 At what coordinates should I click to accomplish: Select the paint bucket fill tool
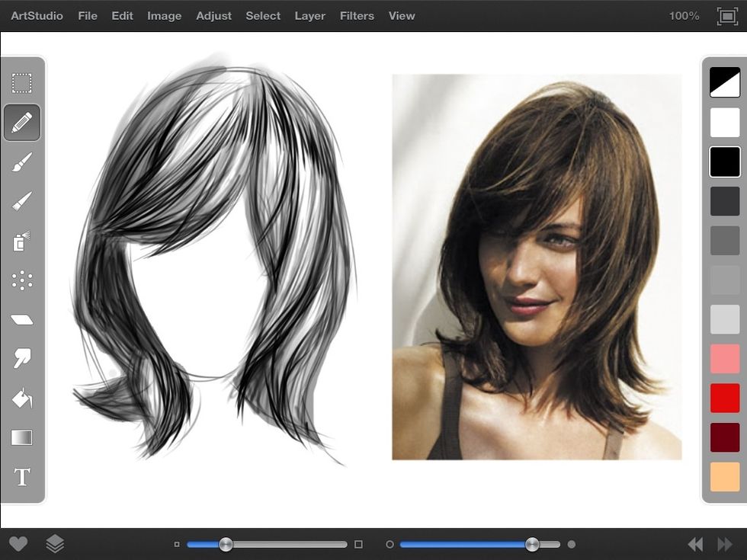coord(22,398)
